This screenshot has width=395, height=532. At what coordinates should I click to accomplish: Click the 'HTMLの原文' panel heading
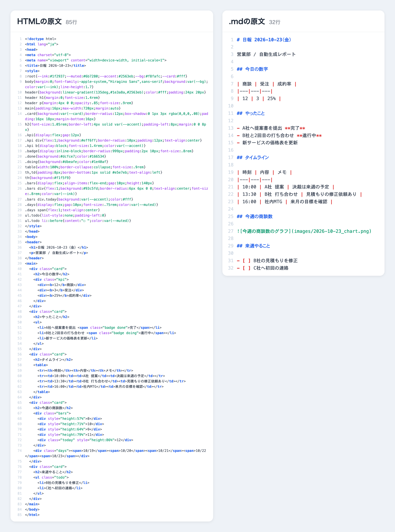tap(39, 22)
